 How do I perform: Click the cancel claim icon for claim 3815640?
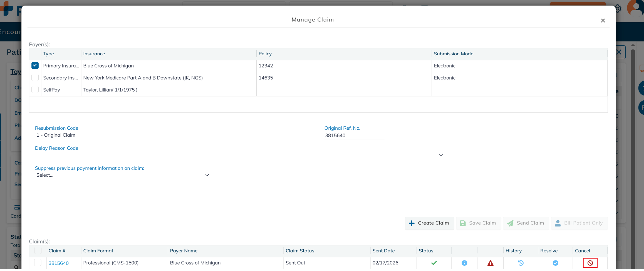pyautogui.click(x=590, y=263)
